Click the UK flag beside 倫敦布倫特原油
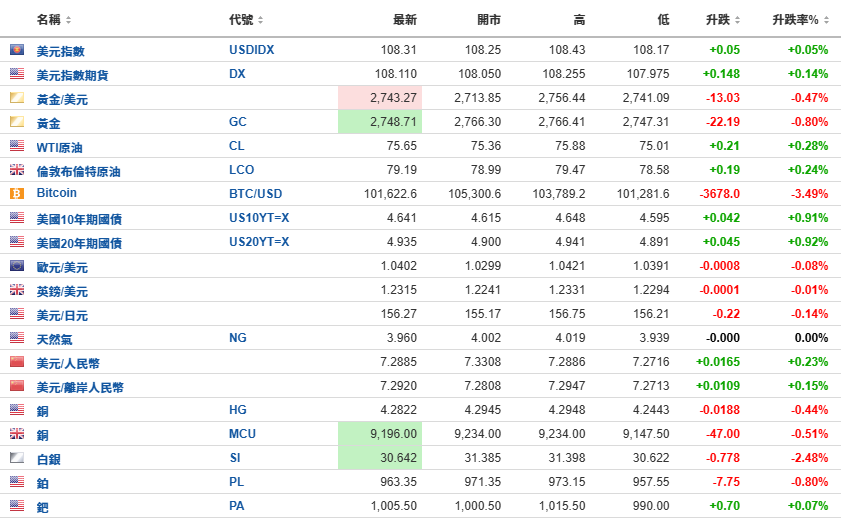Image resolution: width=841 pixels, height=521 pixels. pyautogui.click(x=17, y=170)
